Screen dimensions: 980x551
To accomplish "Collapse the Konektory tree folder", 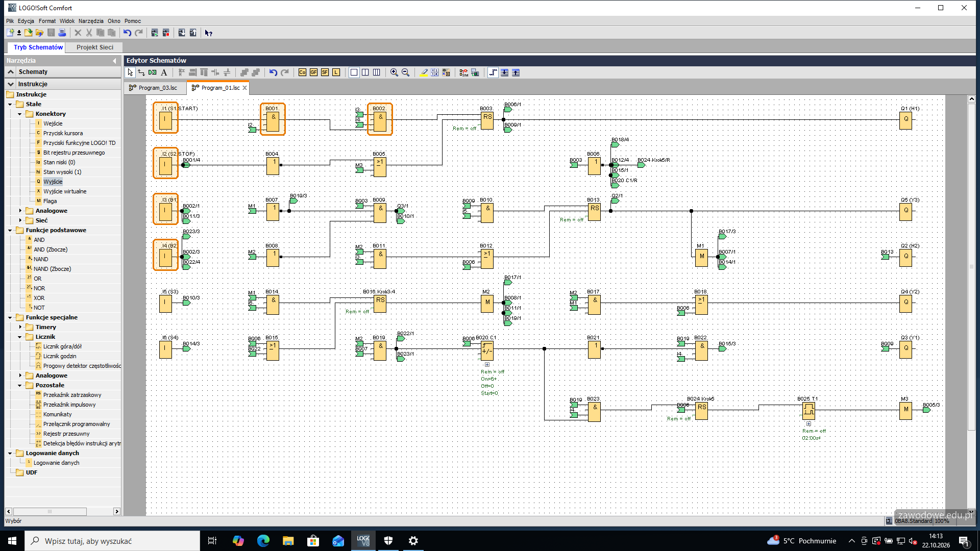I will tap(20, 114).
